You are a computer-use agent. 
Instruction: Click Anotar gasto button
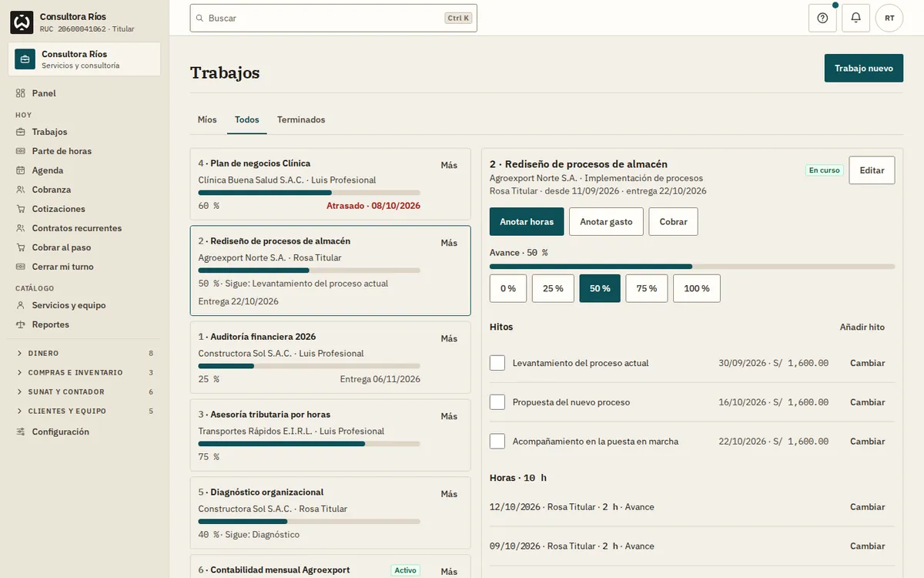coord(606,221)
